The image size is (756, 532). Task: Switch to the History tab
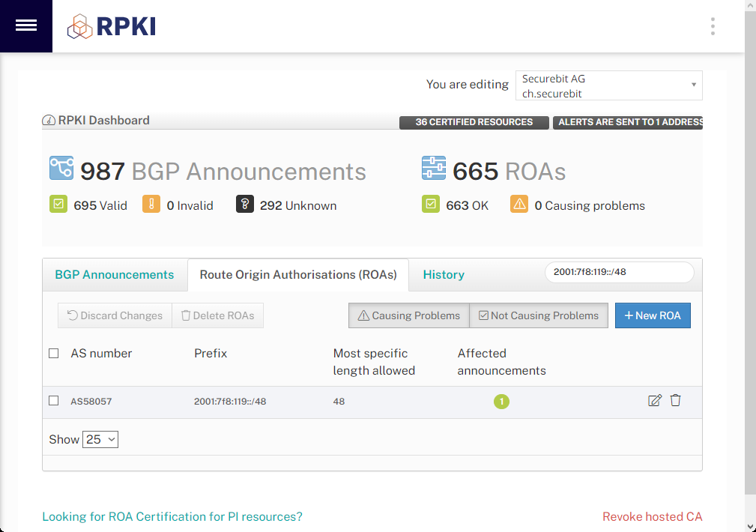click(x=444, y=275)
